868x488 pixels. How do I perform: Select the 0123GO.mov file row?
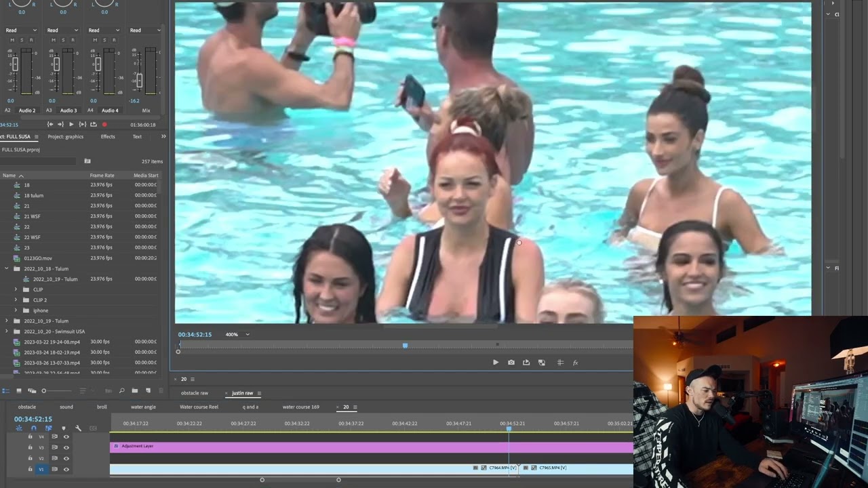(x=81, y=258)
